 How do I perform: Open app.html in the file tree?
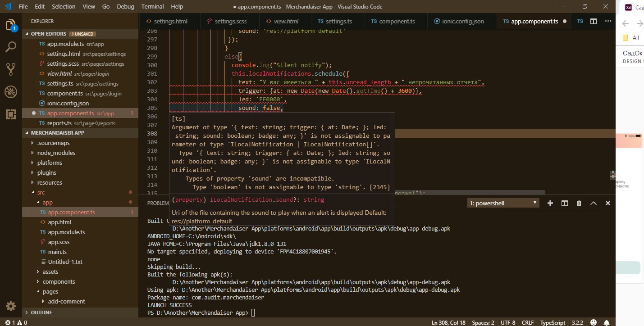(80, 222)
